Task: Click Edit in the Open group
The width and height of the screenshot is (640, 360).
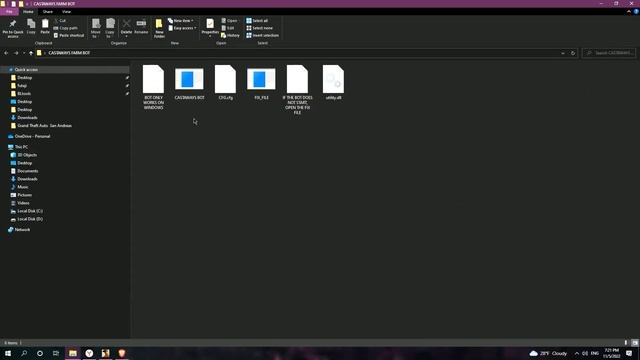Action: pos(228,28)
